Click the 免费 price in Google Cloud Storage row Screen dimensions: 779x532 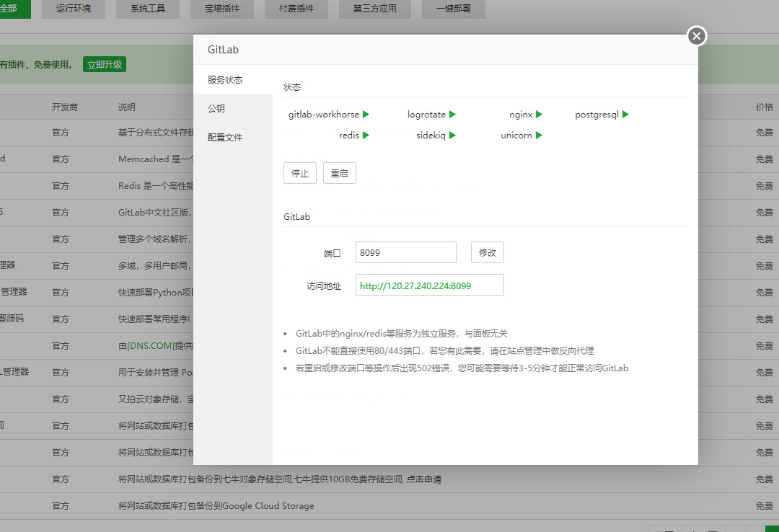coord(764,505)
